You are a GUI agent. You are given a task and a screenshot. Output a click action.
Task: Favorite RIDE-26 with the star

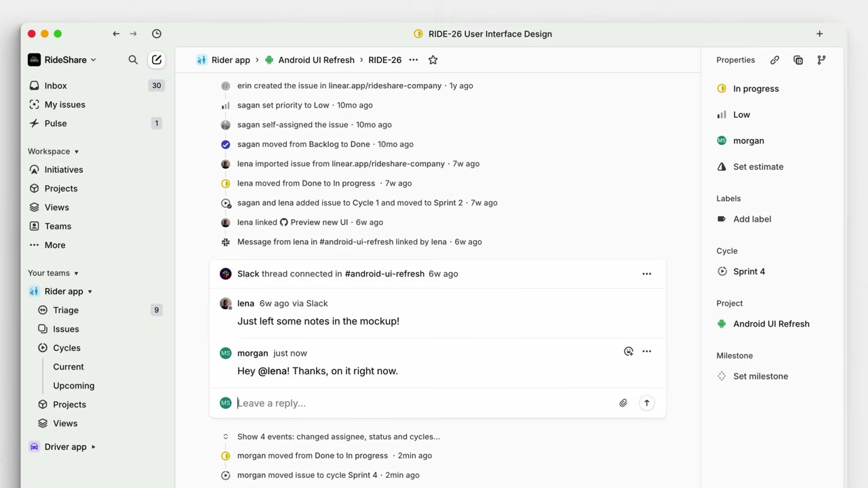(433, 60)
